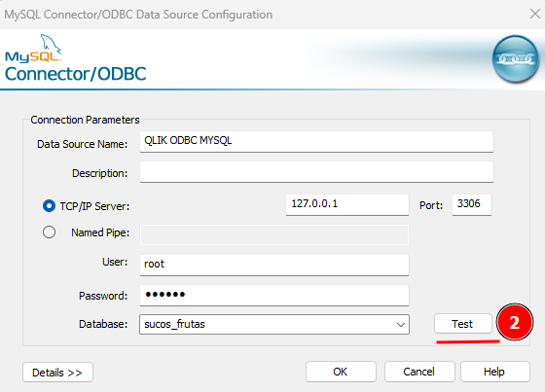
Task: Click the Database combo box text sucos_frutas
Action: 174,324
